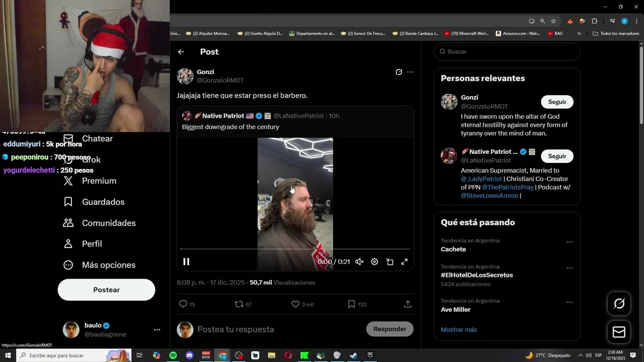Open the Chrome three-dot menu
The image size is (644, 362).
point(636,21)
